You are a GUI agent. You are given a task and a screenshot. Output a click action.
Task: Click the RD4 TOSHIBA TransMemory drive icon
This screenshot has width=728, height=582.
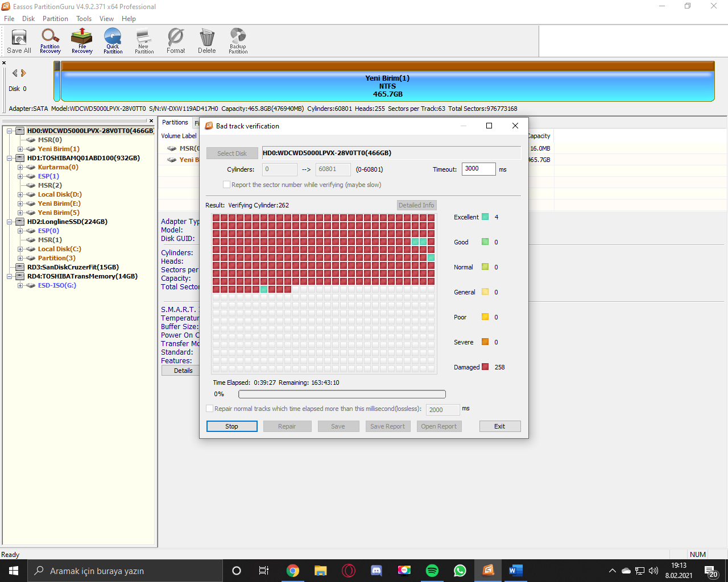click(x=20, y=276)
